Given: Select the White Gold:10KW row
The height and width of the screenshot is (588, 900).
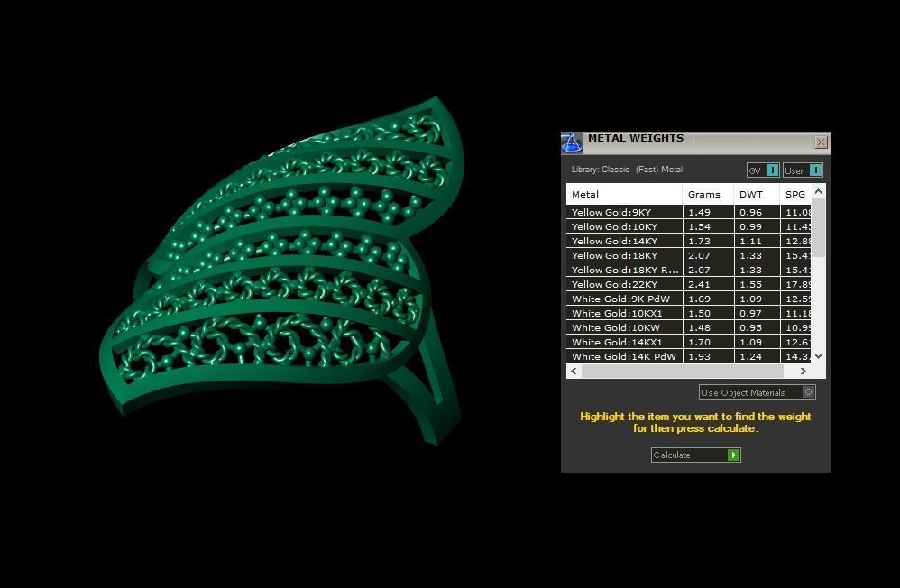Looking at the screenshot, I should click(689, 327).
